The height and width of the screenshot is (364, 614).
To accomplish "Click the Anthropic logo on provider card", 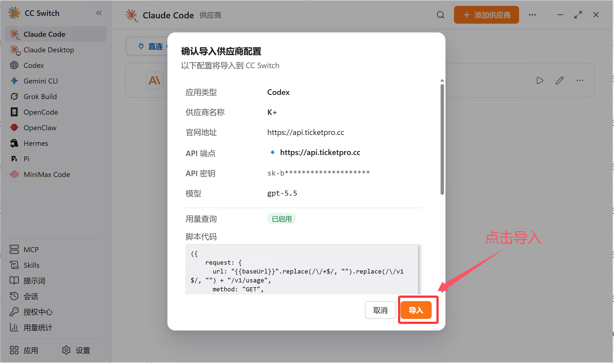I will 154,80.
